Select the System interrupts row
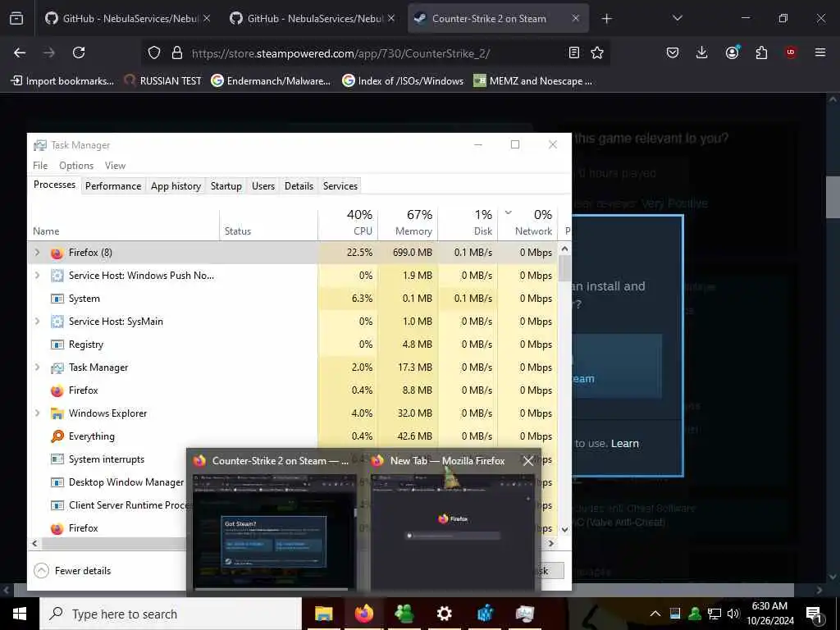This screenshot has height=630, width=840. (107, 459)
